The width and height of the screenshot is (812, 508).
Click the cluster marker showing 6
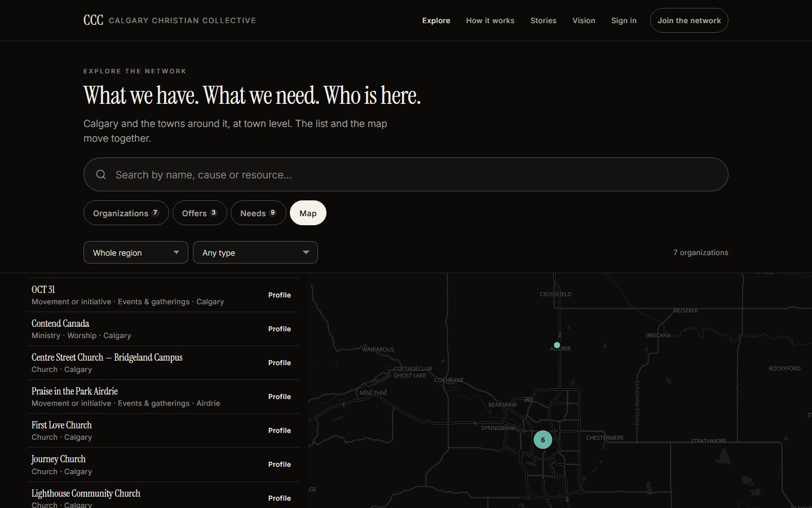point(543,440)
